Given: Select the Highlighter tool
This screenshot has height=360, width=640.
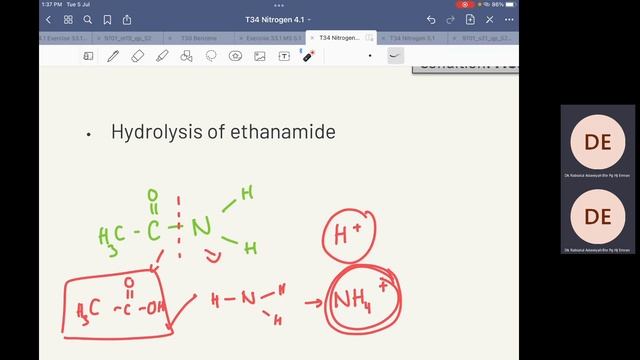Looking at the screenshot, I should pyautogui.click(x=162, y=56).
